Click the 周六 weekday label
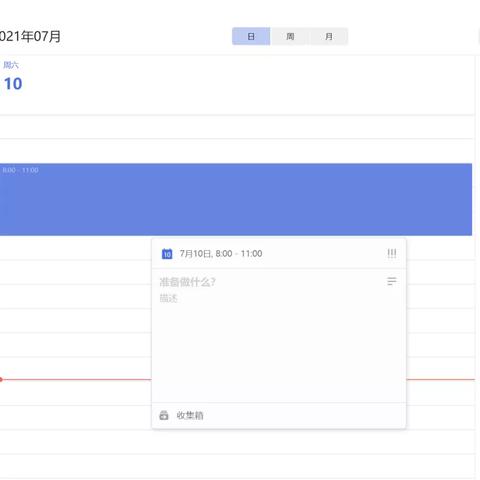Screen dimensions: 480x480 tap(11, 65)
